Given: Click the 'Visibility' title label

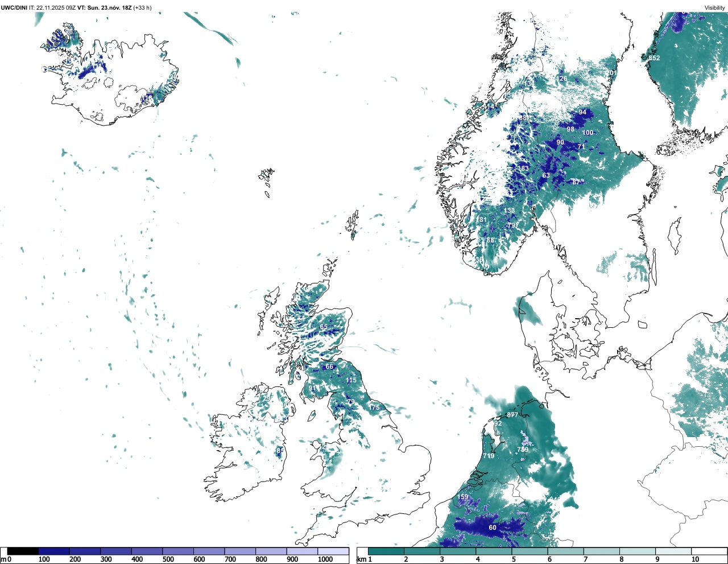Looking at the screenshot, I should [715, 8].
